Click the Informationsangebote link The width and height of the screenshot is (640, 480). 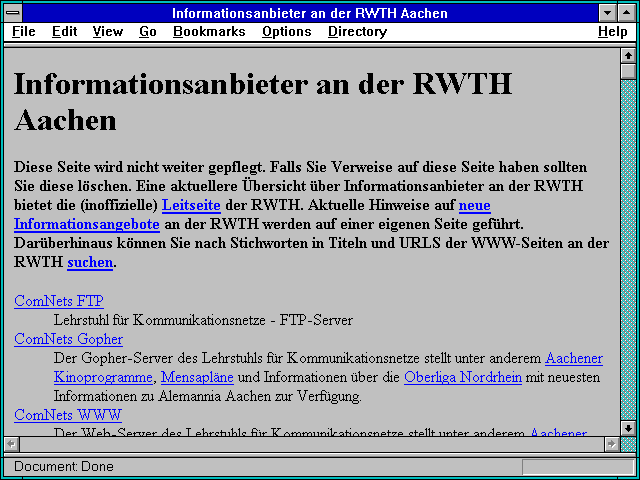point(87,224)
